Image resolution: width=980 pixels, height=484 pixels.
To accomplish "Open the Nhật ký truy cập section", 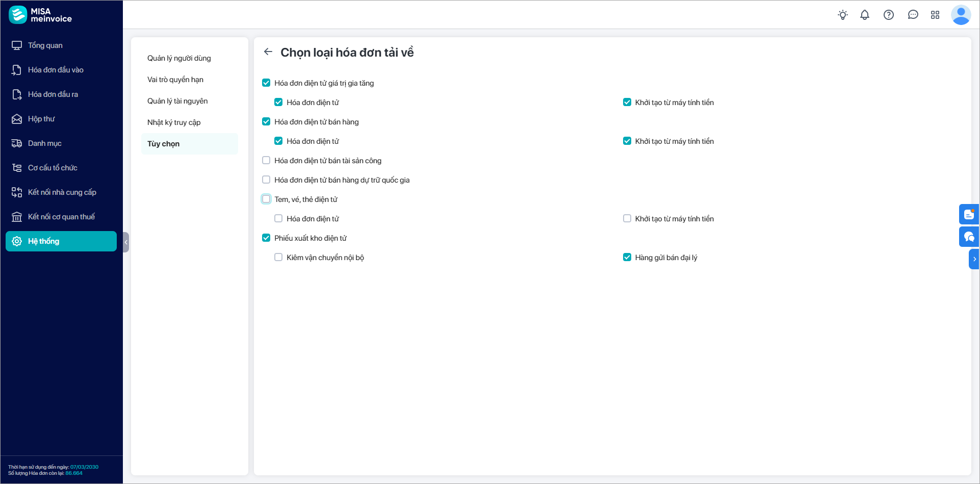I will [x=174, y=122].
